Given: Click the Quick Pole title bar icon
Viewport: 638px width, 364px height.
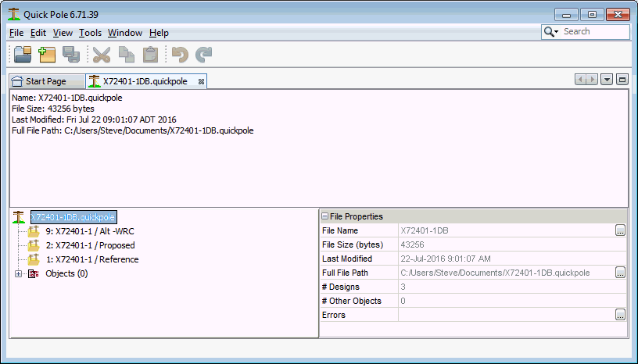Looking at the screenshot, I should [x=14, y=14].
